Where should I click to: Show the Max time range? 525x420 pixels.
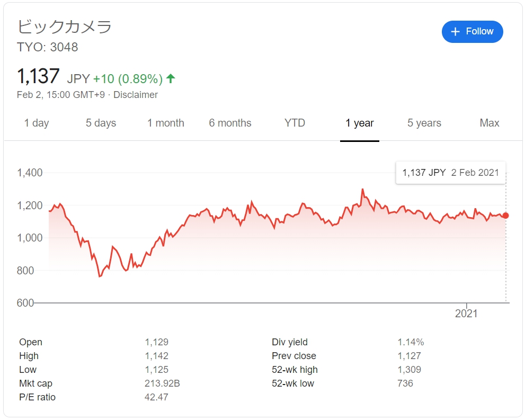(490, 123)
